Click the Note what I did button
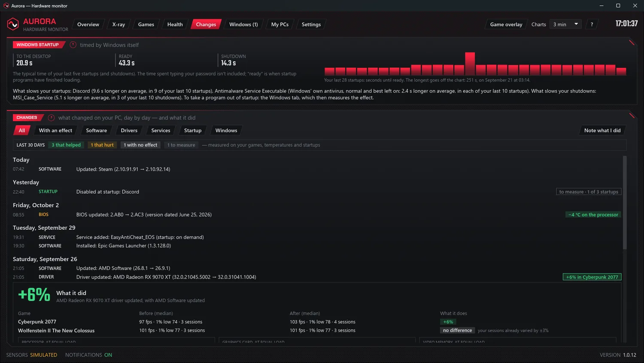Viewport: 644px width, 363px height. pos(602,131)
